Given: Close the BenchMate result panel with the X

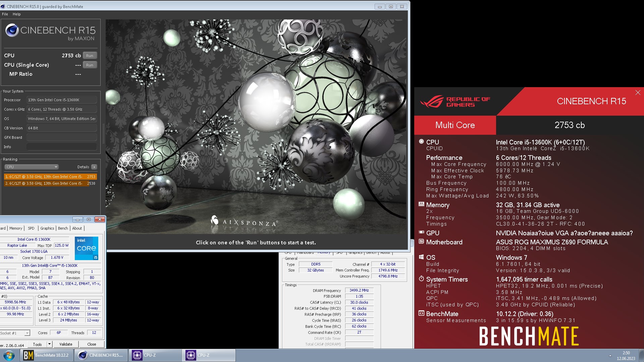Looking at the screenshot, I should [638, 93].
